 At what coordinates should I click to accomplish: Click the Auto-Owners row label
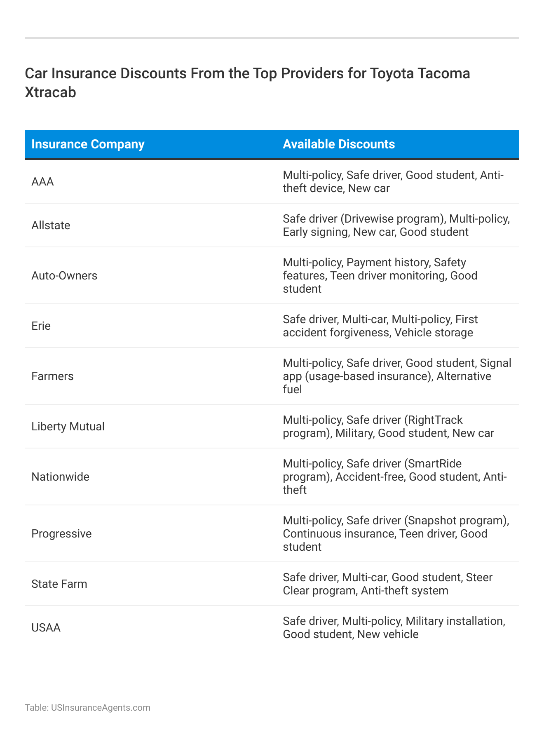(64, 276)
